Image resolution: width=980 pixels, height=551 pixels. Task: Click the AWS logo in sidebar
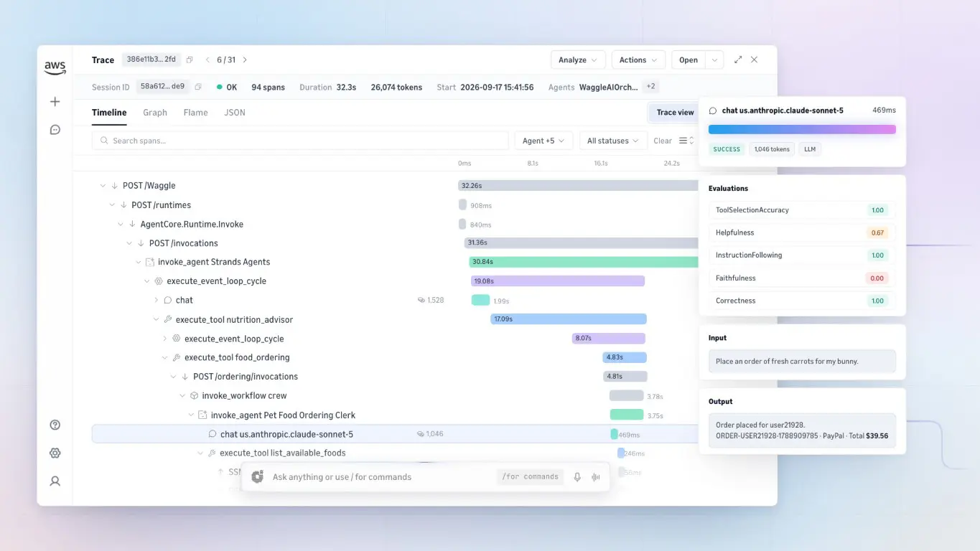click(55, 67)
